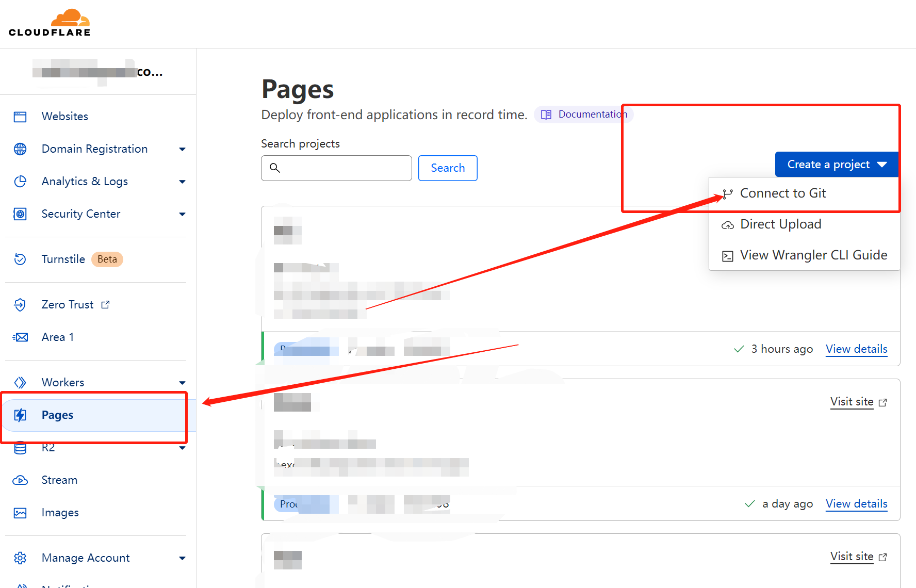The height and width of the screenshot is (588, 916).
Task: Open the Websites icon in sidebar
Action: coord(20,117)
